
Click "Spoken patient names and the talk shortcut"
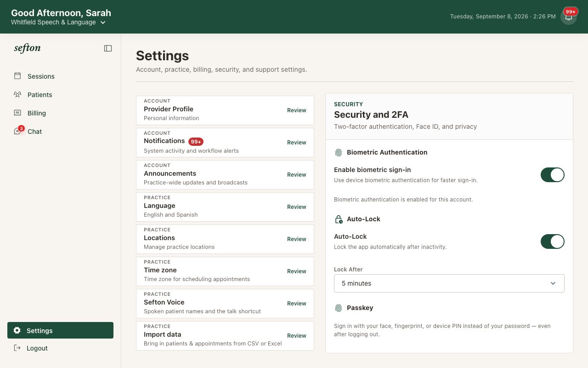tap(202, 311)
